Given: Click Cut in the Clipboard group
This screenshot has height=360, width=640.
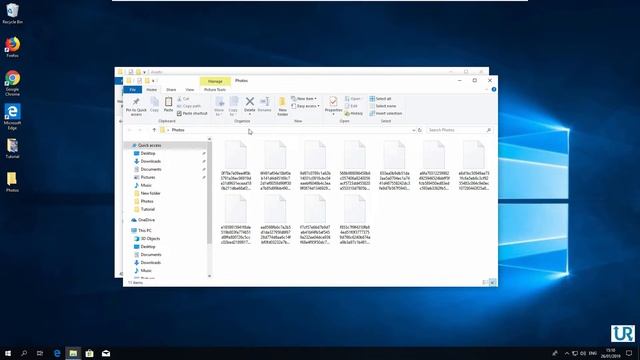Looking at the screenshot, I should pyautogui.click(x=183, y=99).
